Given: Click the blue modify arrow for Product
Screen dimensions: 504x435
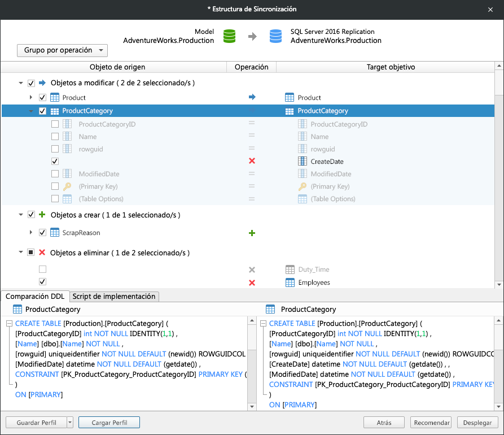Looking at the screenshot, I should point(252,97).
